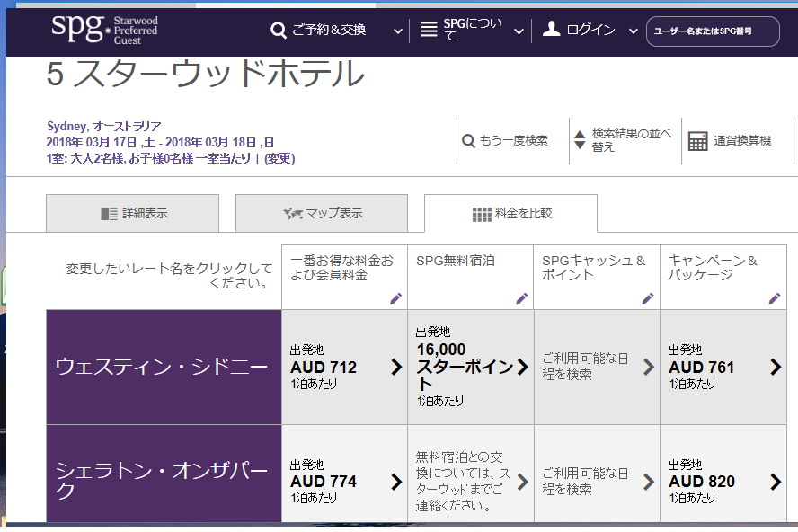Viewport: 798px width, 532px height.
Task: Click the grid icon on 料金を比較 tab
Action: tap(482, 214)
